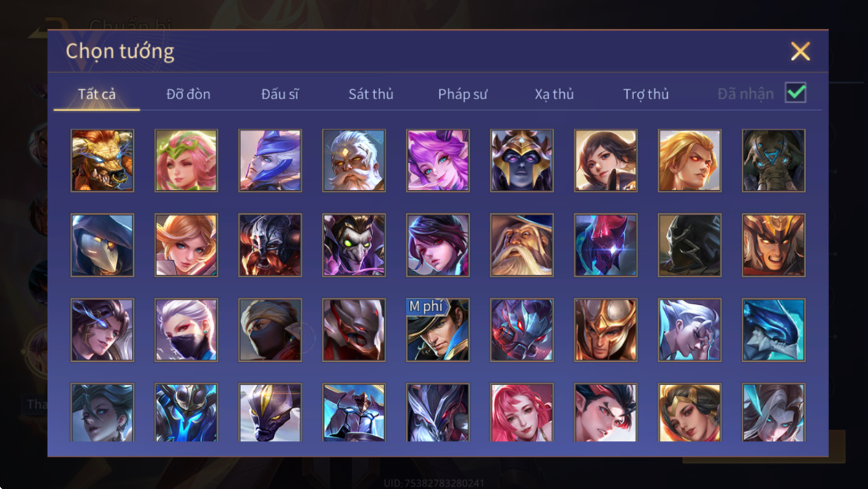Show the Xạ thủ hero category
868x489 pixels.
554,94
